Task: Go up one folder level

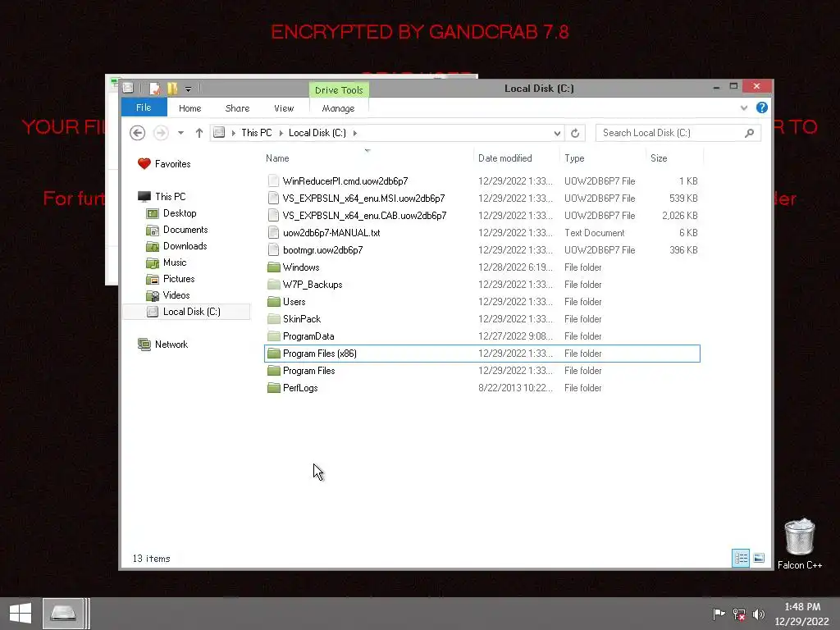Action: tap(199, 133)
